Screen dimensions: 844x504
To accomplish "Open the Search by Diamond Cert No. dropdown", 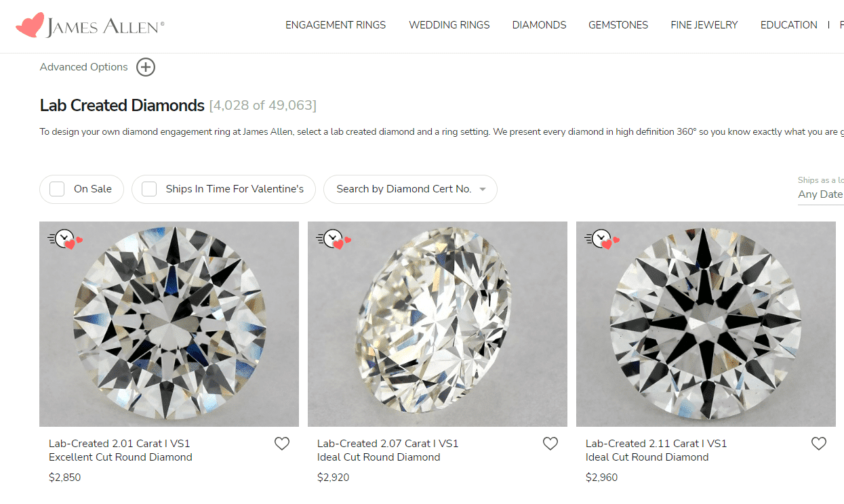I will (x=409, y=189).
